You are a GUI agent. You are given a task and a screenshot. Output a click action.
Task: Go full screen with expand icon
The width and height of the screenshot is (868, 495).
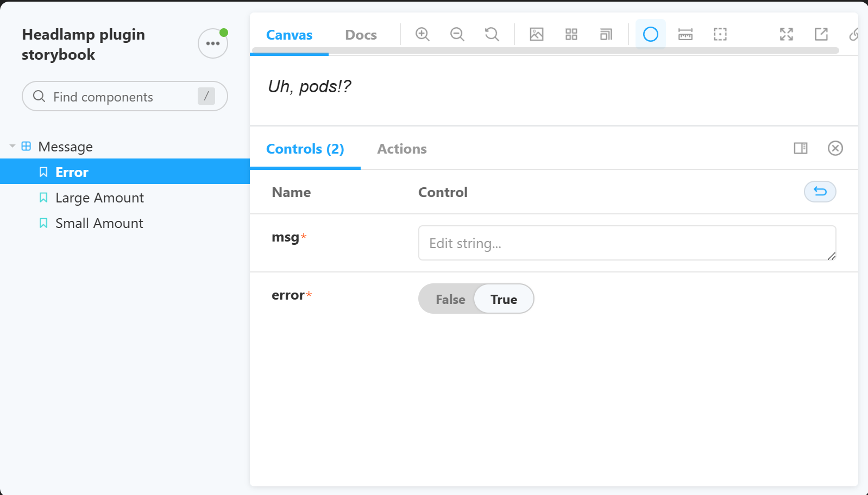pyautogui.click(x=787, y=34)
